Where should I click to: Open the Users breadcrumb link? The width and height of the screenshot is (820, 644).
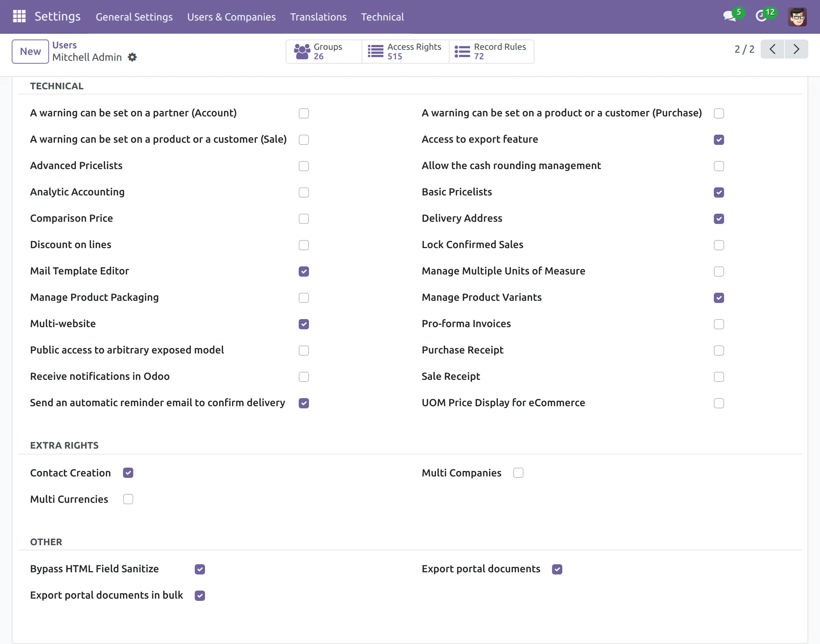coord(64,45)
